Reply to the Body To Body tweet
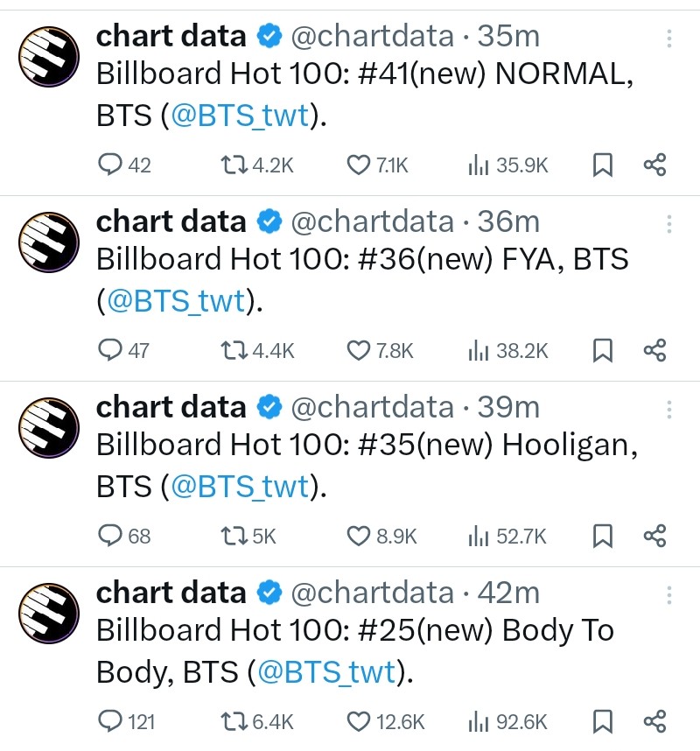Viewport: 700px width, 751px height. [111, 721]
